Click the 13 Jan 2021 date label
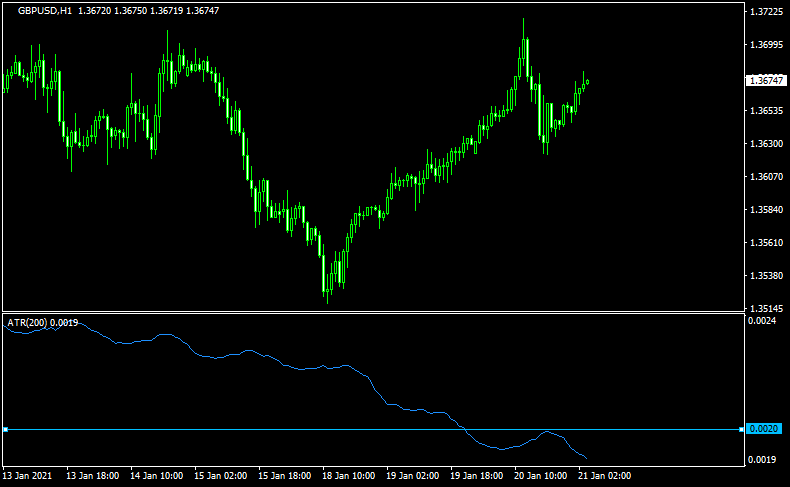 pos(27,476)
